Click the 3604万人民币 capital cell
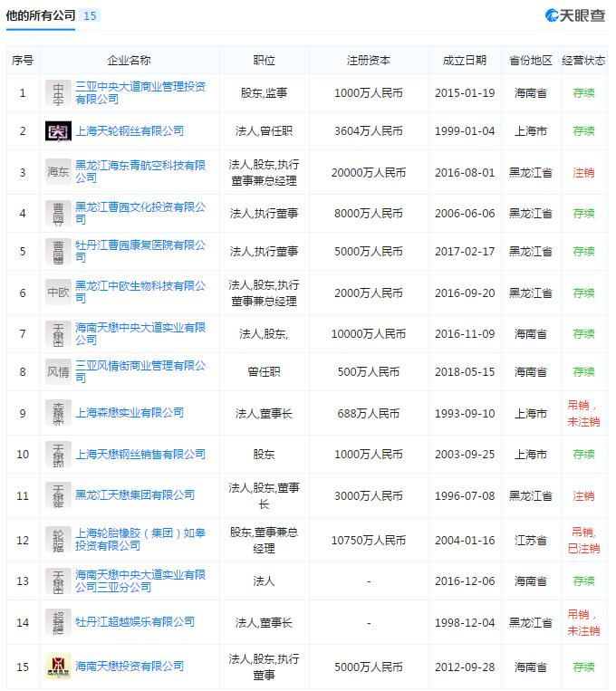This screenshot has width=616, height=691. tap(369, 131)
